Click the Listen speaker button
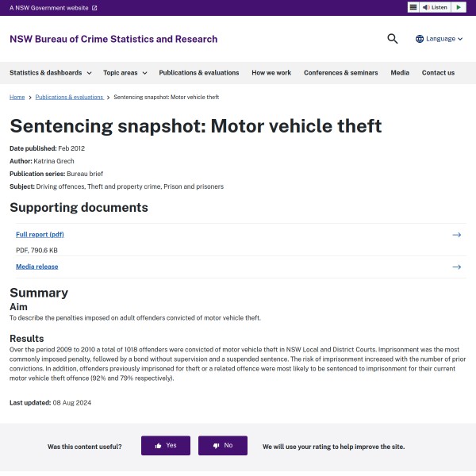The height and width of the screenshot is (476, 476). [x=436, y=7]
